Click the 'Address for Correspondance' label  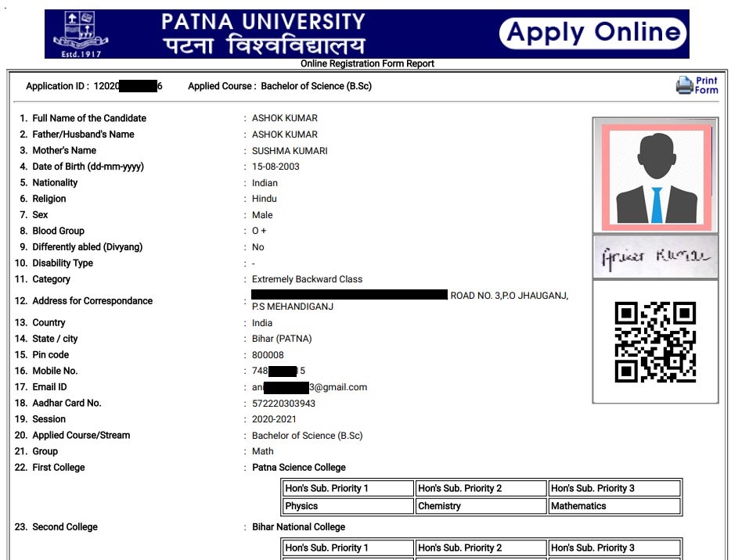[92, 301]
